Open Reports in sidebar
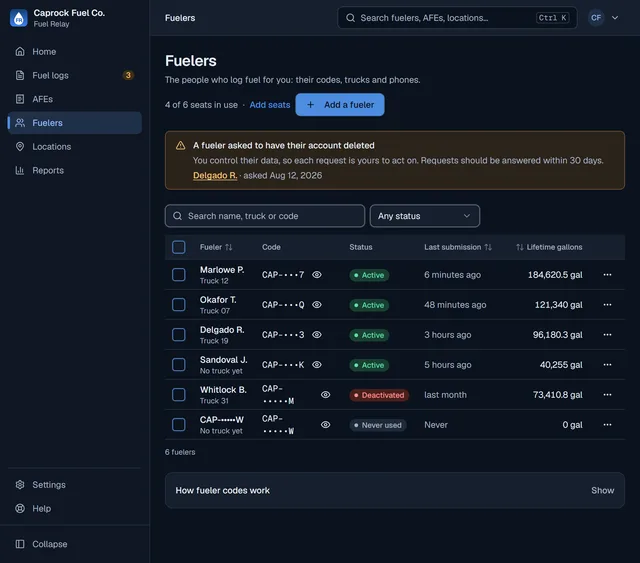This screenshot has width=640, height=563. [75, 170]
